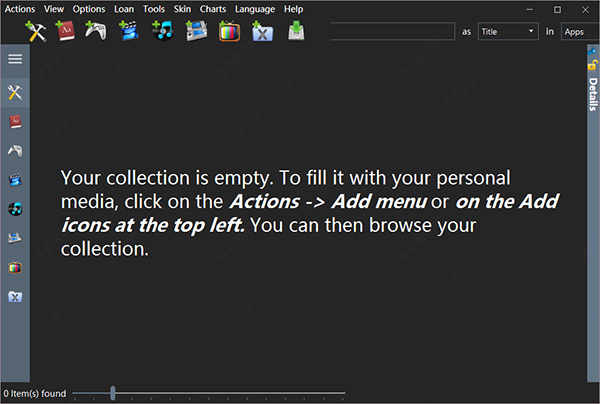
Task: Click the Add Games gamepad toolbar icon
Action: pyautogui.click(x=96, y=31)
